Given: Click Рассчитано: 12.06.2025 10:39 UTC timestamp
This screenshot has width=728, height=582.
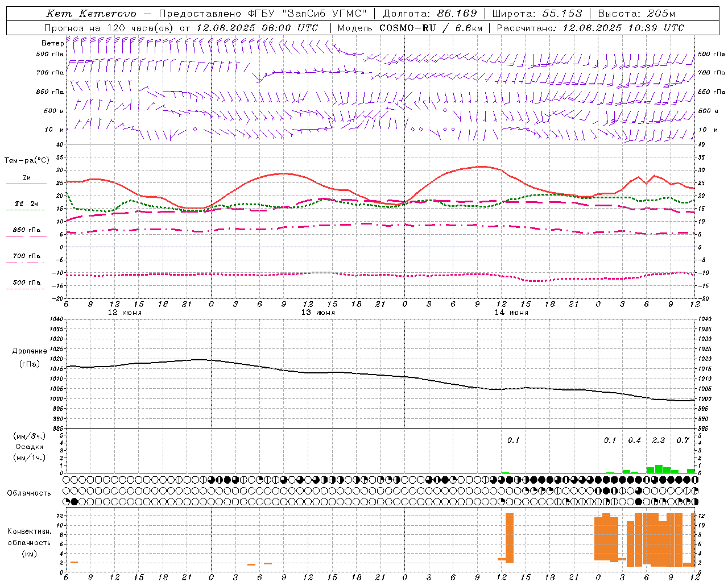Looking at the screenshot, I should pos(590,28).
